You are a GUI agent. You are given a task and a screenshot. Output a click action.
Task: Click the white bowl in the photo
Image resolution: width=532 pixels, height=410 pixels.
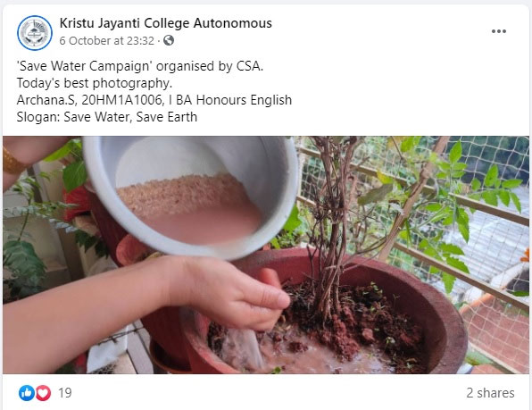pos(191,194)
